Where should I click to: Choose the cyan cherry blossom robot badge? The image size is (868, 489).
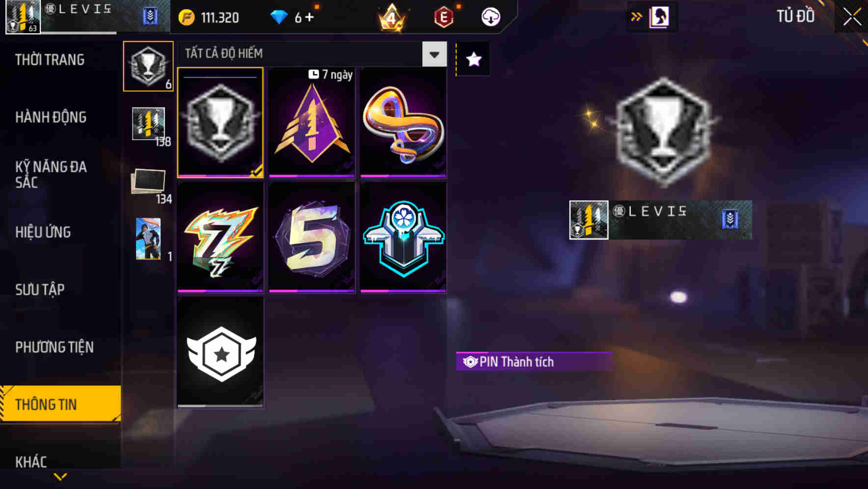tap(403, 238)
